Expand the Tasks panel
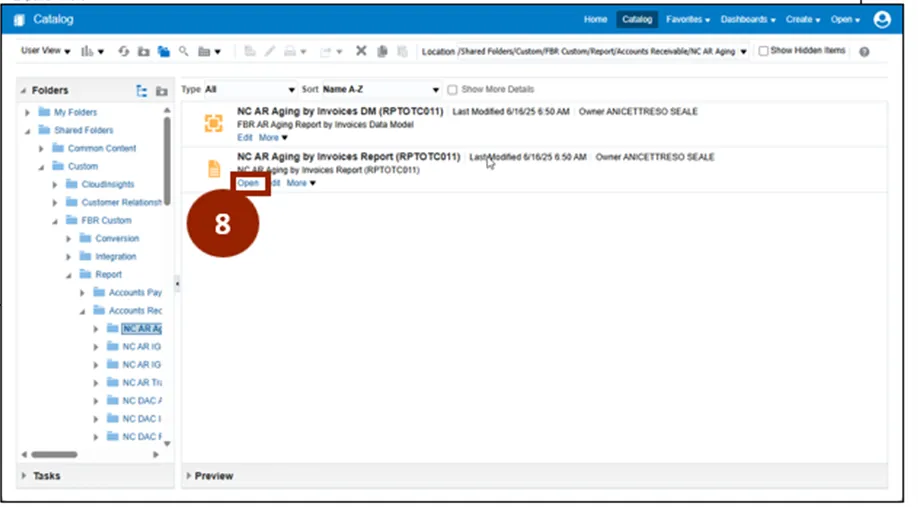This screenshot has width=918, height=507. 23,476
